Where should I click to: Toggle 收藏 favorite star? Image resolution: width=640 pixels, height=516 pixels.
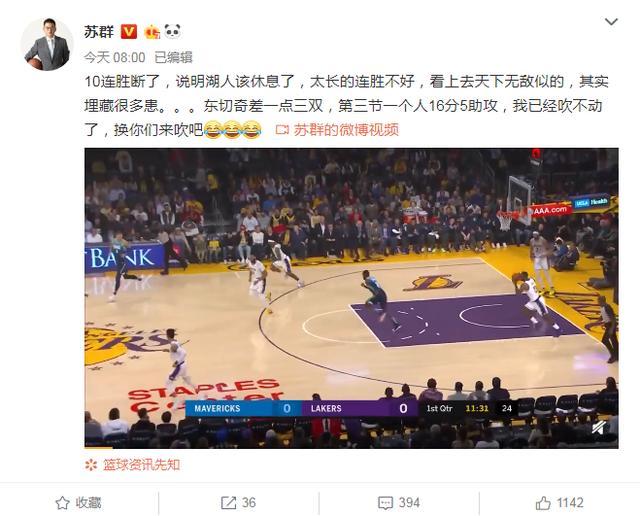78,503
